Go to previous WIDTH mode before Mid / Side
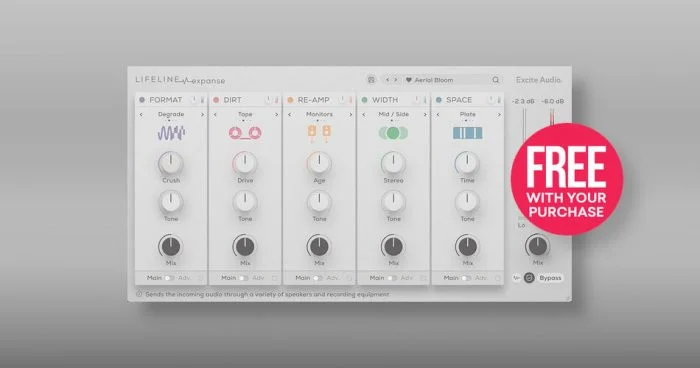The image size is (700, 368). pos(363,115)
